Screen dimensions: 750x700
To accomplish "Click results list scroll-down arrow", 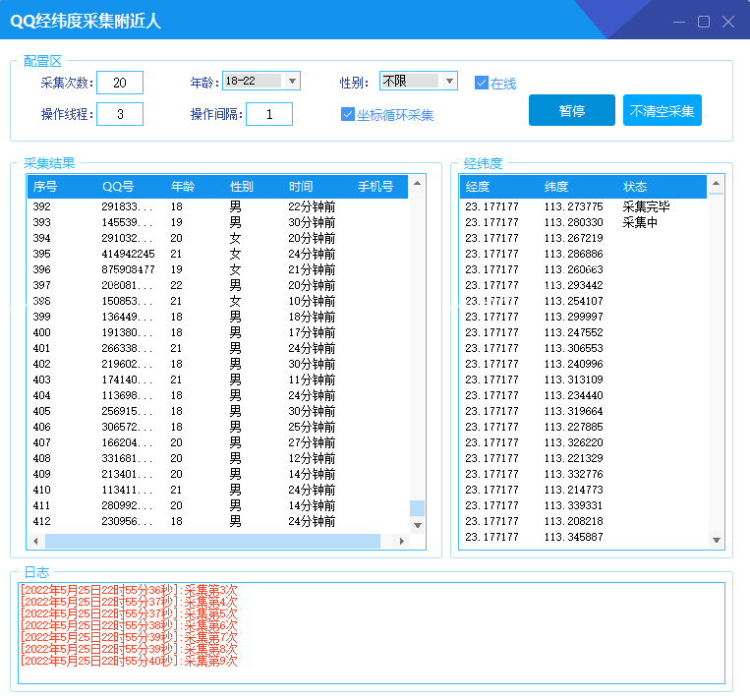I will [417, 525].
